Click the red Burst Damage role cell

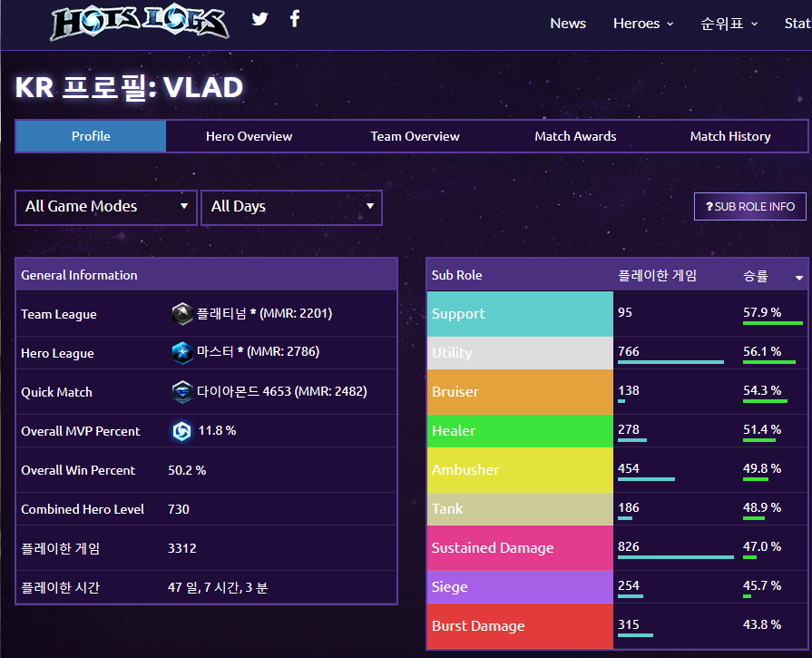click(x=520, y=626)
